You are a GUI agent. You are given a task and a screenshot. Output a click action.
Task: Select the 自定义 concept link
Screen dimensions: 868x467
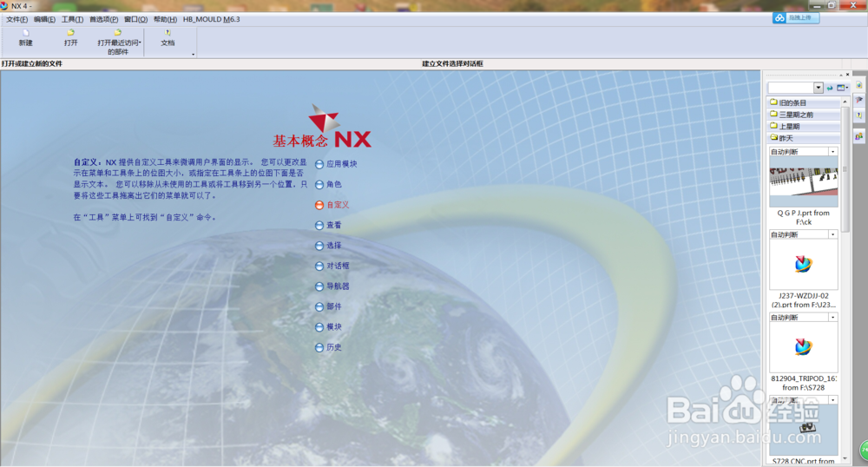pyautogui.click(x=332, y=205)
